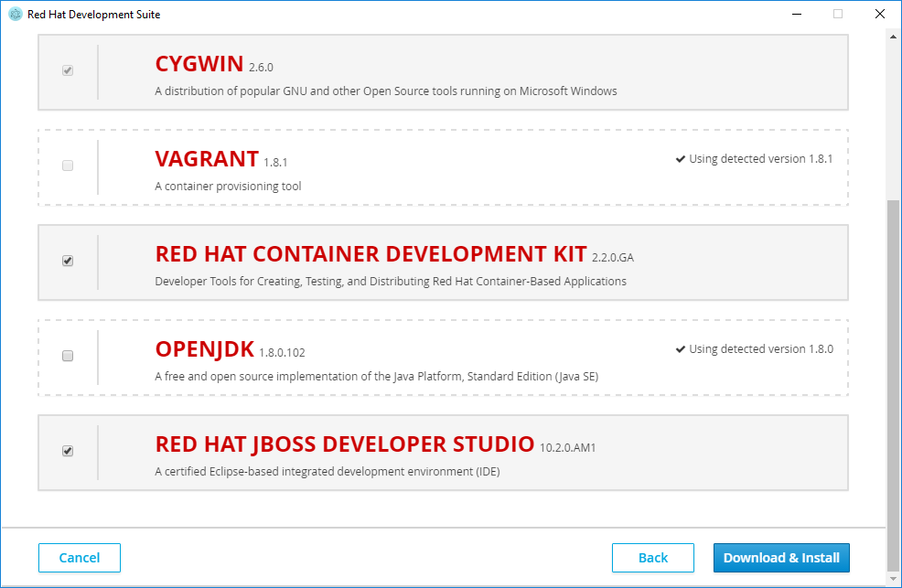Click 'RED HAT JBOSS DEVELOPER STUDIO' title
This screenshot has width=902, height=588.
pos(345,444)
